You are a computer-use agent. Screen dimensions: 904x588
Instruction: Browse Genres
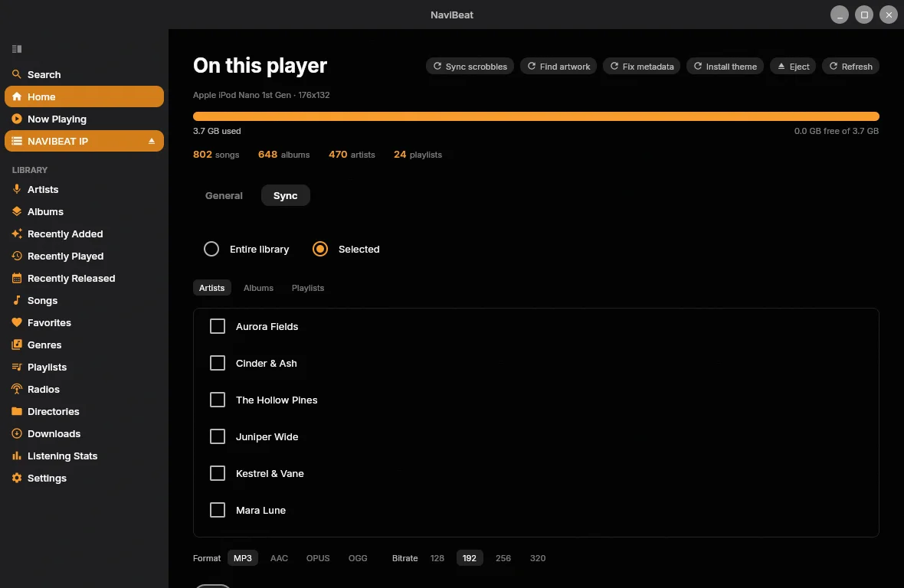[84, 345]
